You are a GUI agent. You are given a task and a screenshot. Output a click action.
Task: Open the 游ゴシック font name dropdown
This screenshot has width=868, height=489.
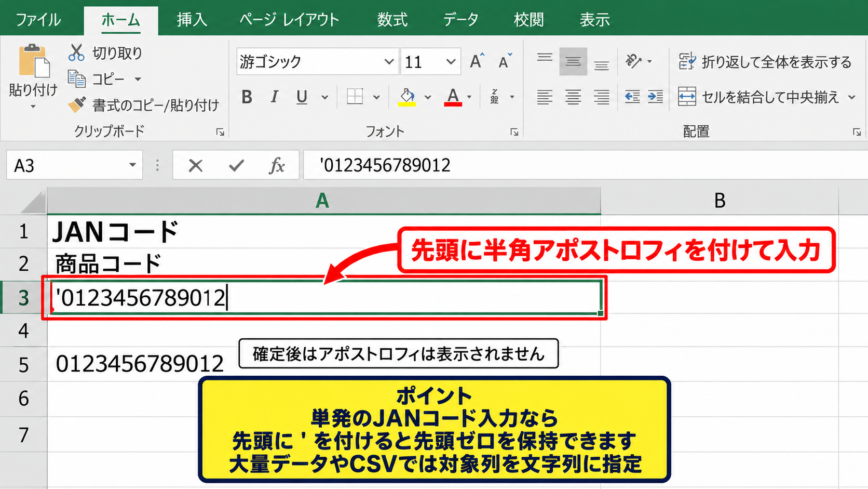point(389,61)
